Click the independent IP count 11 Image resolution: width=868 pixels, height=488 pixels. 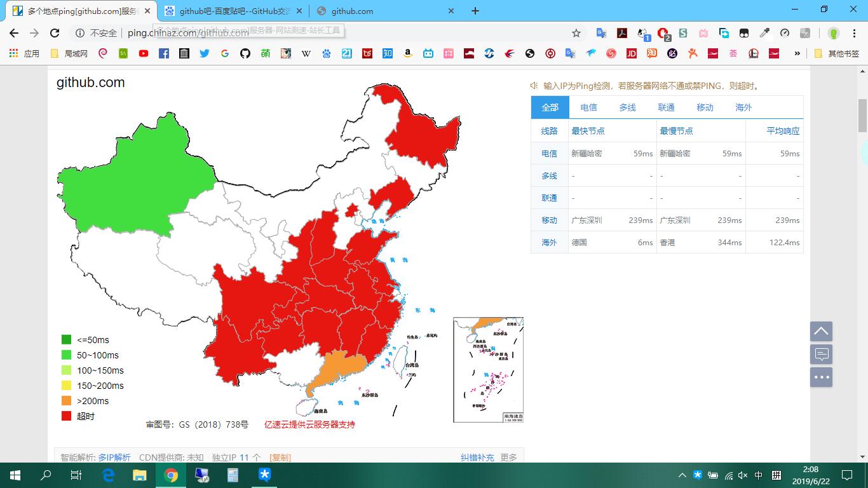click(x=244, y=457)
